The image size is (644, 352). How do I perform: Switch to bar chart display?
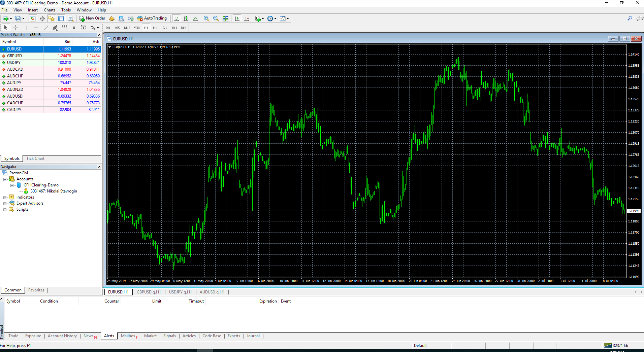(176, 19)
